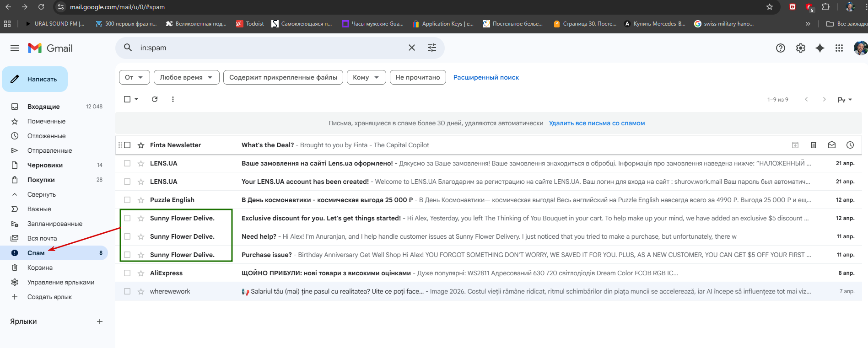Open the Запланированные scheduled folder
This screenshot has height=348, width=868.
(x=54, y=224)
